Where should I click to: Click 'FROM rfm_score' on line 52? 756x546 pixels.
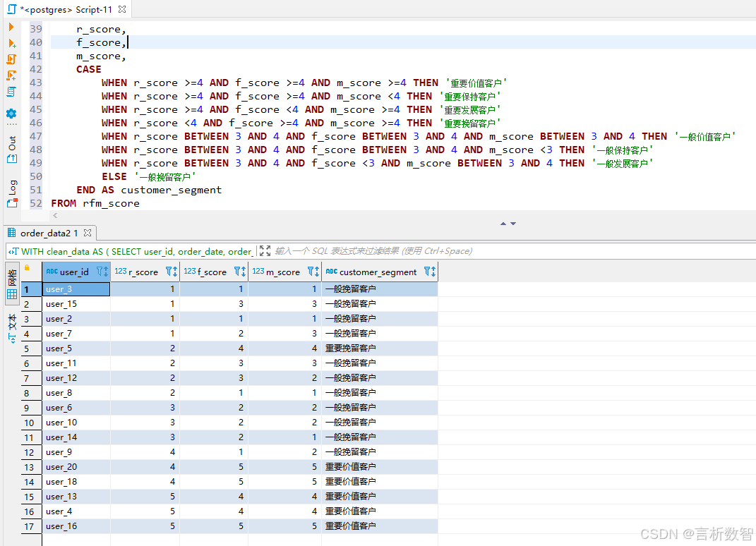point(95,203)
